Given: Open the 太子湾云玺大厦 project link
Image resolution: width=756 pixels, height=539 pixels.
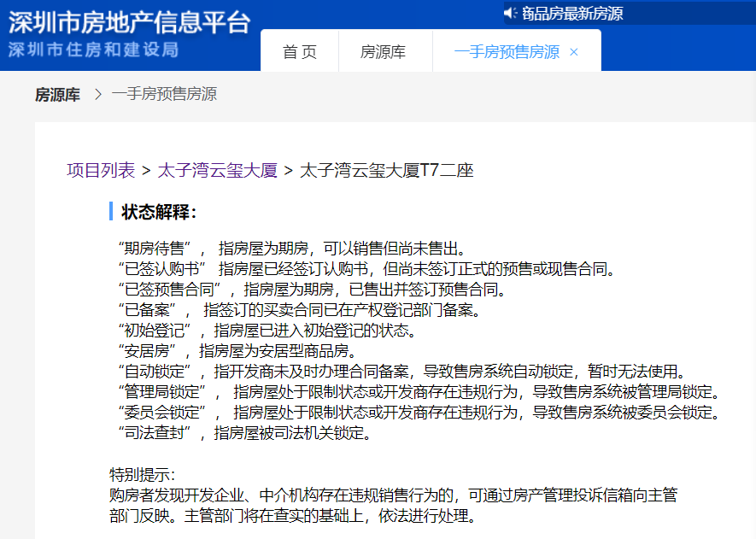Looking at the screenshot, I should coord(218,170).
